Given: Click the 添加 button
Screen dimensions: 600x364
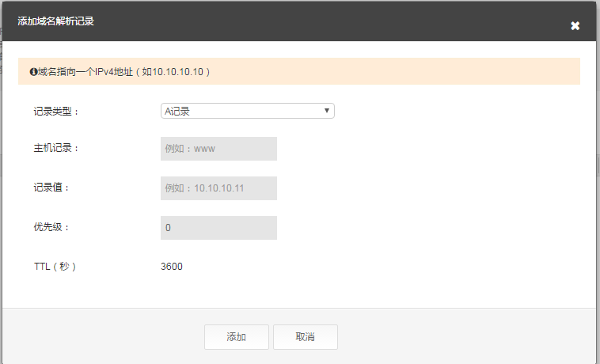Looking at the screenshot, I should (237, 337).
